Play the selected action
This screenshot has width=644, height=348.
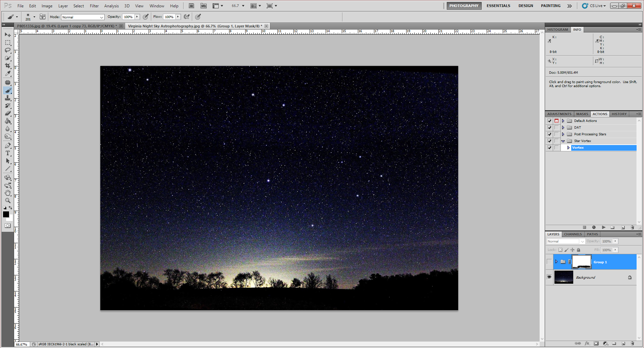(603, 227)
